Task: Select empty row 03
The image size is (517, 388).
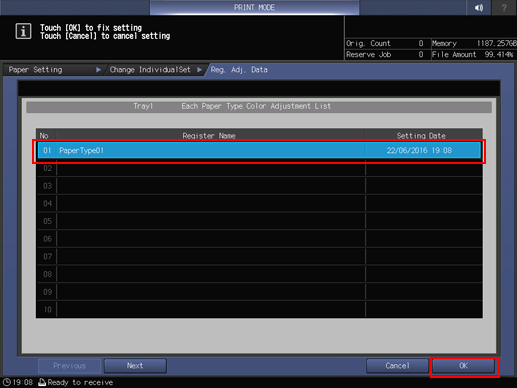Action: click(x=259, y=186)
